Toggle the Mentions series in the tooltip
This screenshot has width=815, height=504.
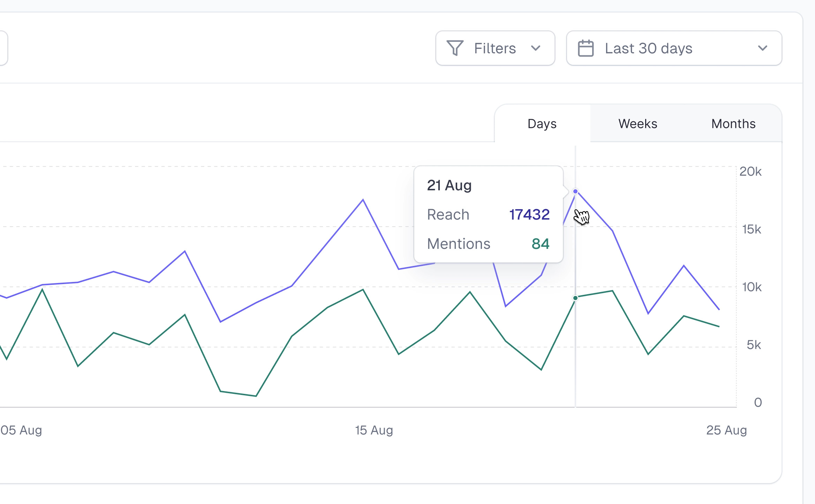(x=459, y=244)
